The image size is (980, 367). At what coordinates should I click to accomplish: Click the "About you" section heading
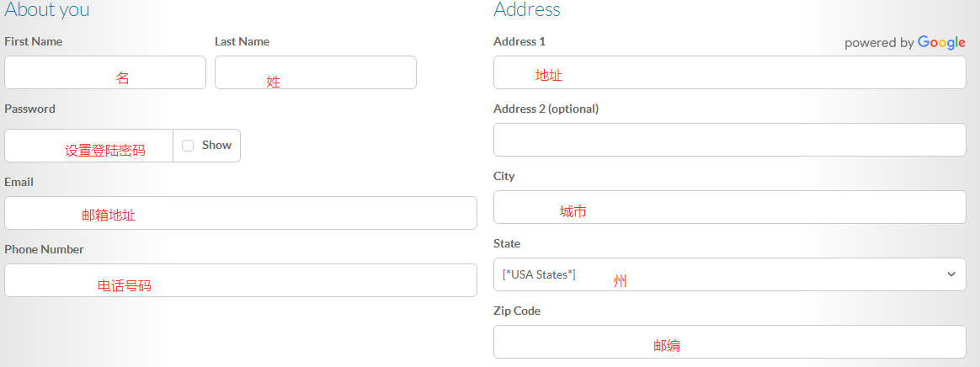click(x=47, y=10)
